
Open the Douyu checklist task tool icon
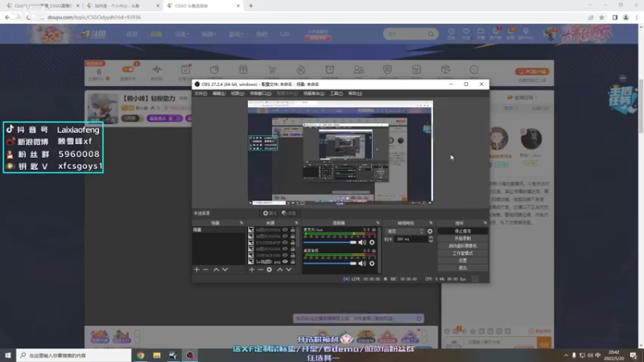[x=186, y=70]
